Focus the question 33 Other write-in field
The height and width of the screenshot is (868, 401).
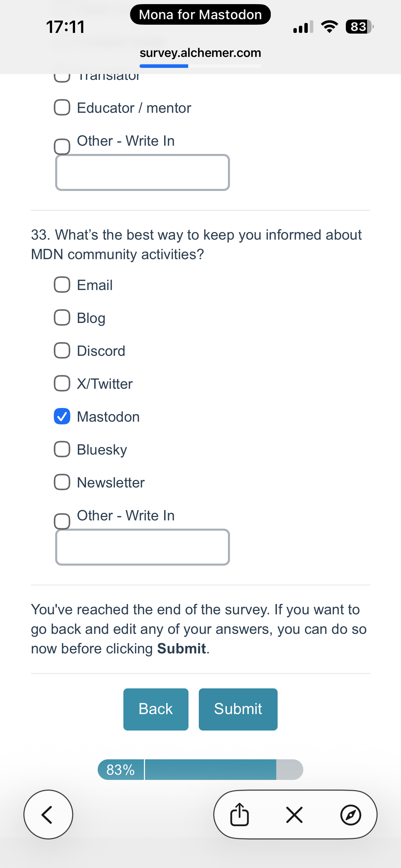click(142, 547)
